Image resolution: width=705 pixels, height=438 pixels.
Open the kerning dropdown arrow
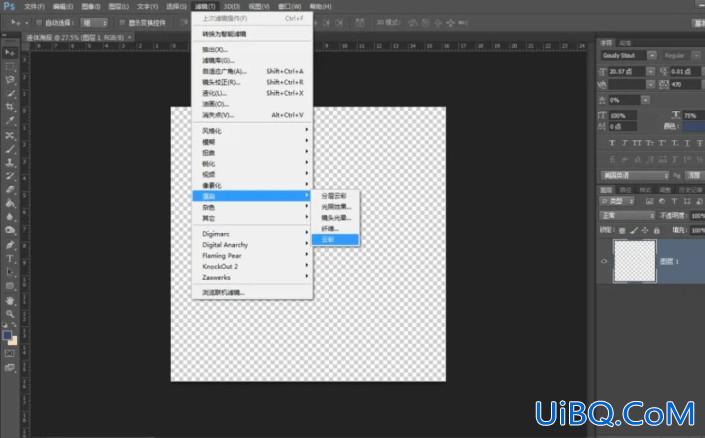pos(650,84)
